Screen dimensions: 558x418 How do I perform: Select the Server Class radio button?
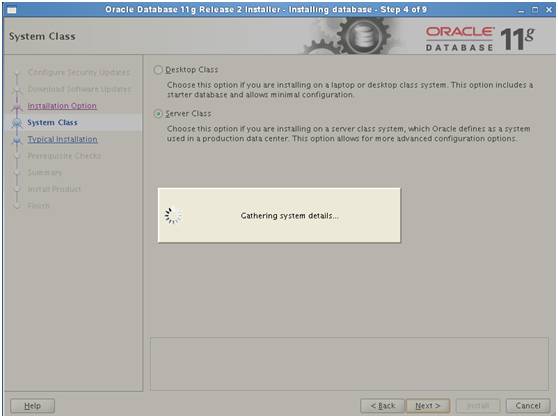(158, 114)
